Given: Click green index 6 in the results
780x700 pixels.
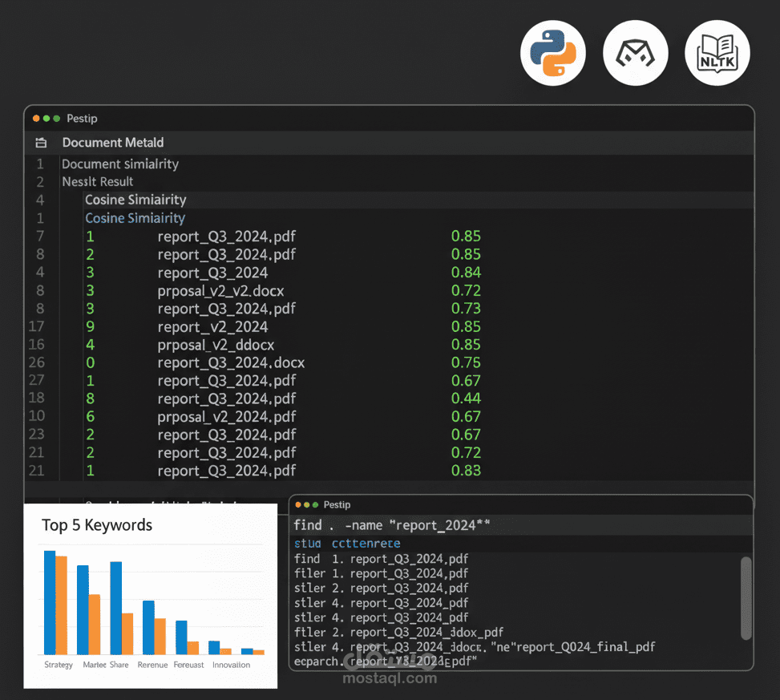Looking at the screenshot, I should [x=90, y=416].
